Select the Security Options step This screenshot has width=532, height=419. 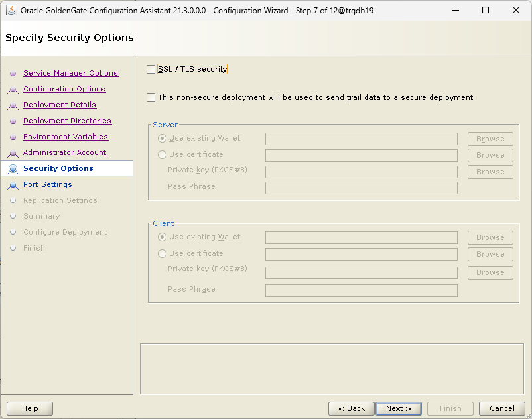point(58,168)
